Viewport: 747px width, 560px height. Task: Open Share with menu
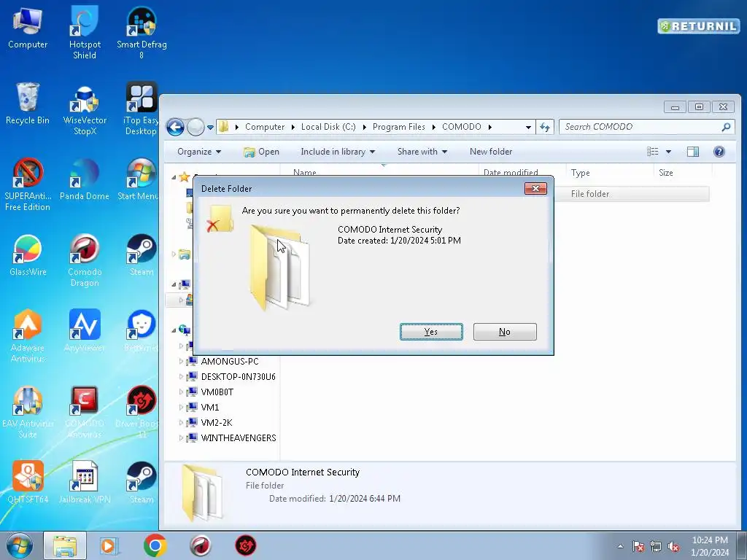point(422,152)
